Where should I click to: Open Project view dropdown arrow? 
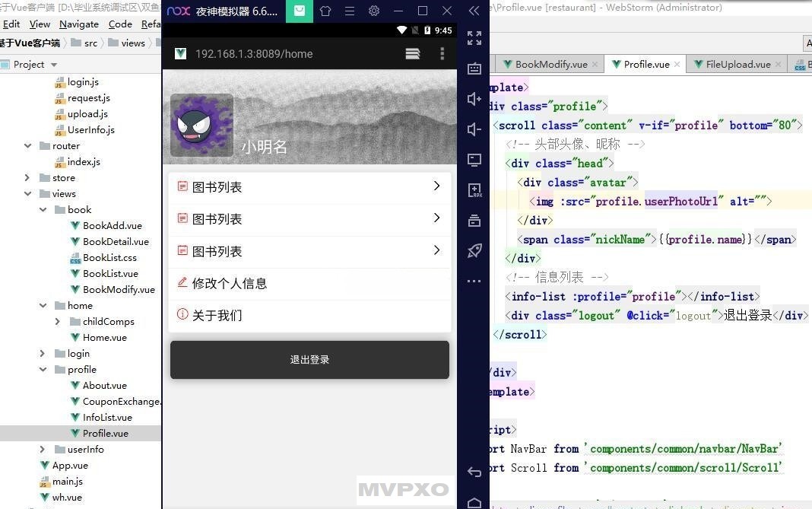tap(54, 65)
